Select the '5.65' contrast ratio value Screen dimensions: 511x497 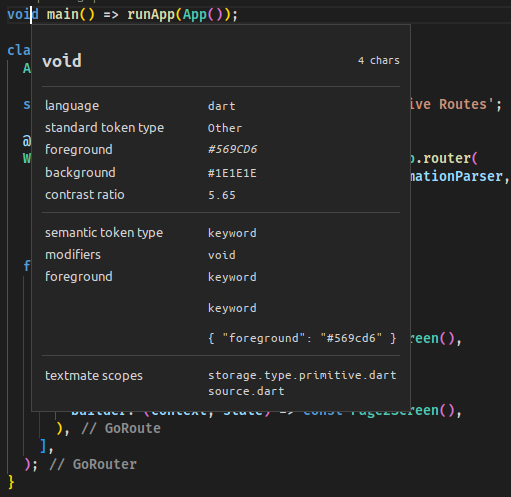(x=222, y=195)
